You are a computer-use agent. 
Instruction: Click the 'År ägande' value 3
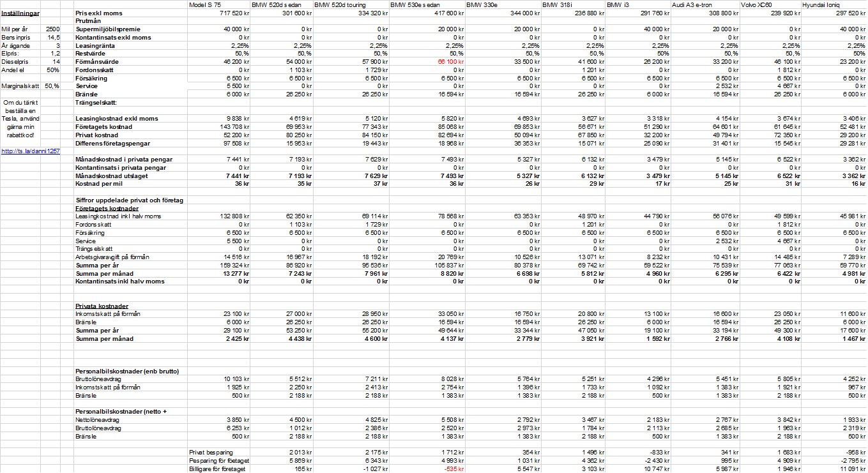click(x=57, y=46)
